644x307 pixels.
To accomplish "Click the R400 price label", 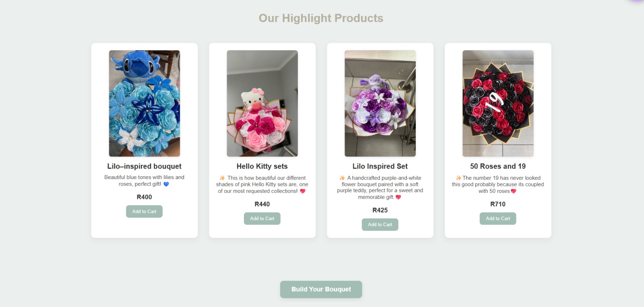I will click(x=144, y=197).
